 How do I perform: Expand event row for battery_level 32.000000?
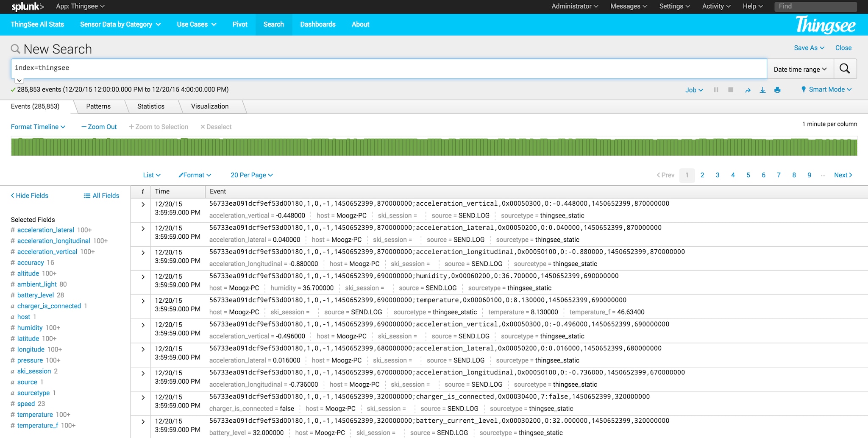point(143,422)
